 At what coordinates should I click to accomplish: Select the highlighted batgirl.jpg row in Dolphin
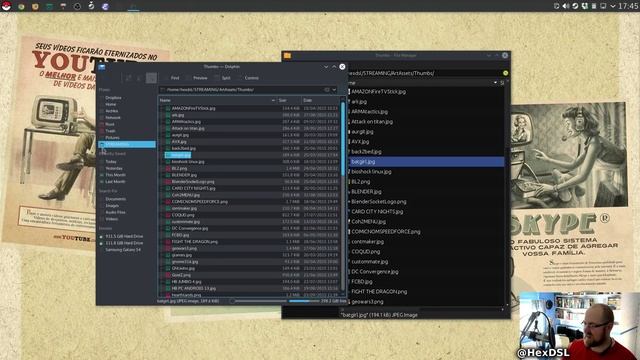pyautogui.click(x=178, y=155)
